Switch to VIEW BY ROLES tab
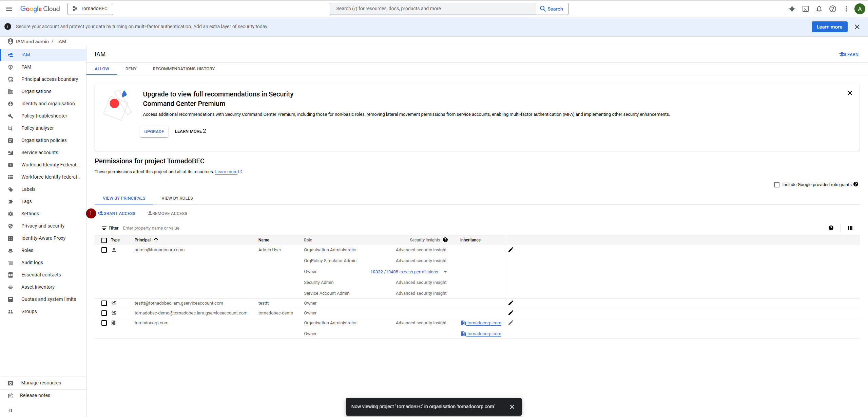Screen dimensions: 868x417 (177, 198)
